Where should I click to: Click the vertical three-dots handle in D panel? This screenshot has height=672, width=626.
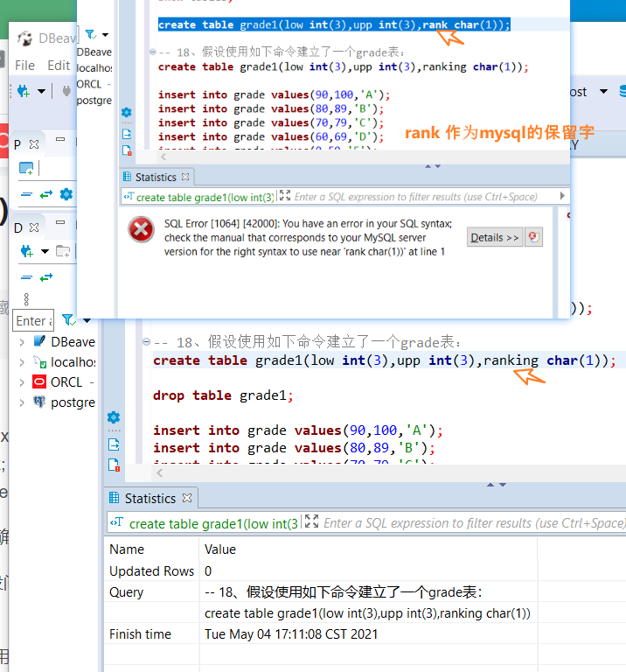tap(26, 299)
